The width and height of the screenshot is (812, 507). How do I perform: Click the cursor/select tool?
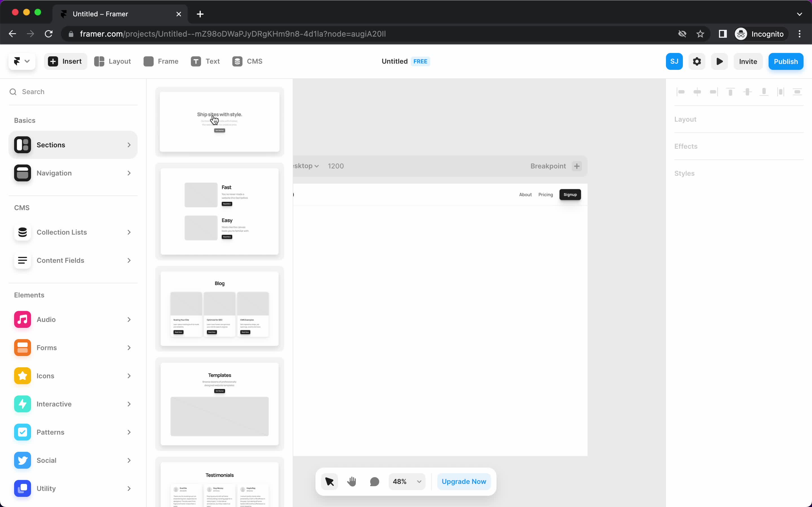[x=330, y=481]
